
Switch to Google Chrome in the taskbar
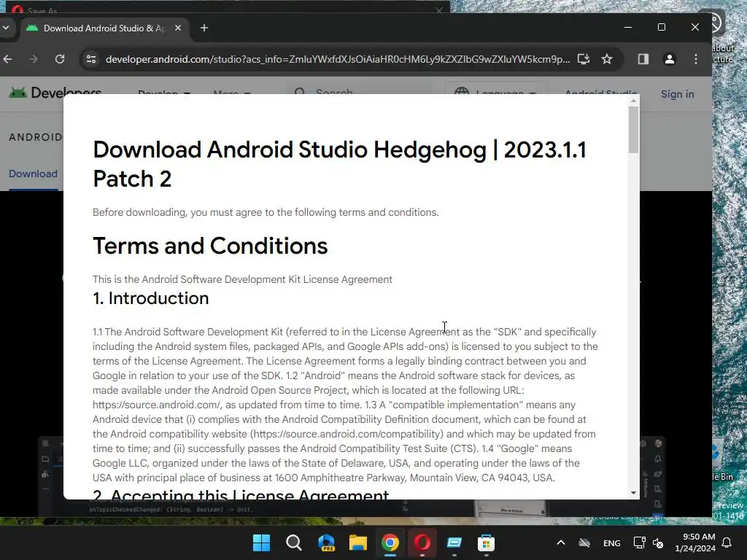[x=390, y=542]
